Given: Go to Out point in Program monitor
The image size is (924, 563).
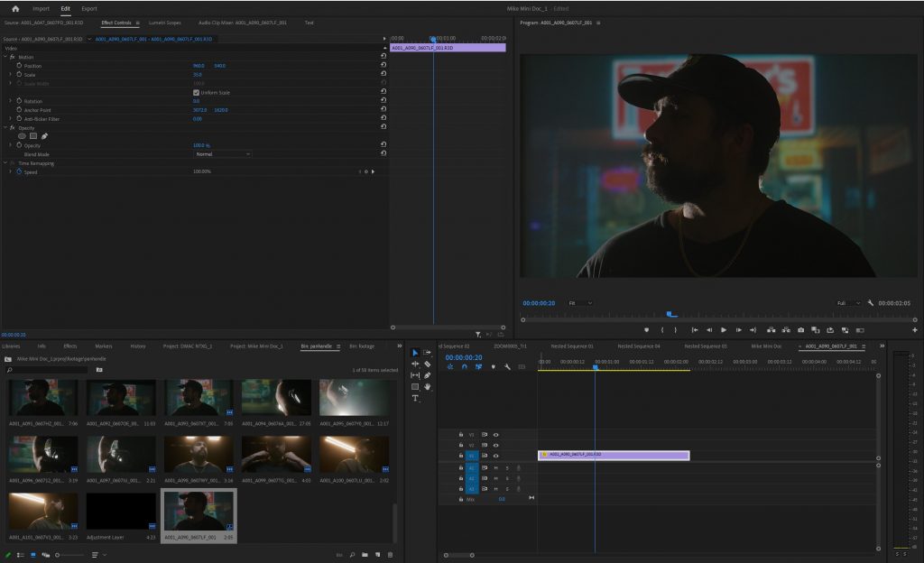Looking at the screenshot, I should (x=753, y=330).
